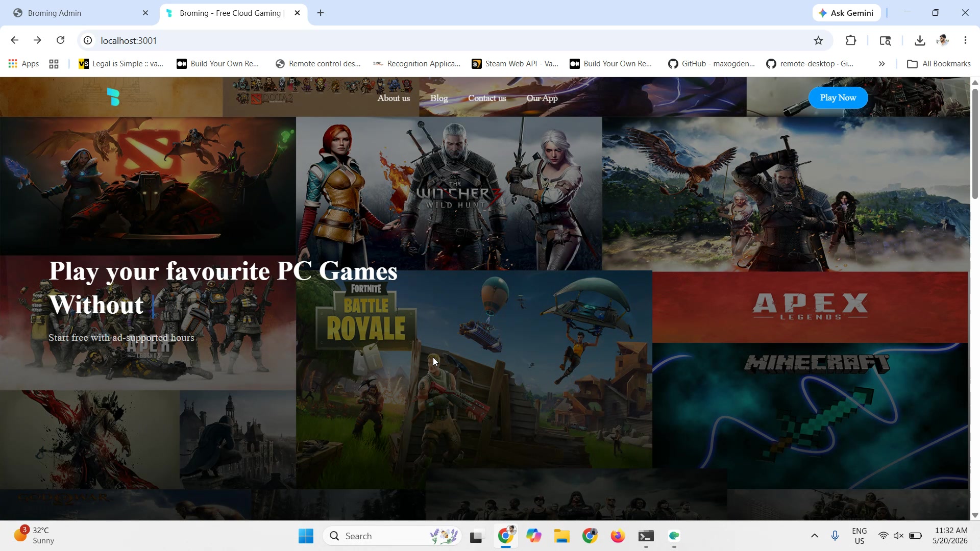Open the tab groups grid icon

[x=54, y=64]
